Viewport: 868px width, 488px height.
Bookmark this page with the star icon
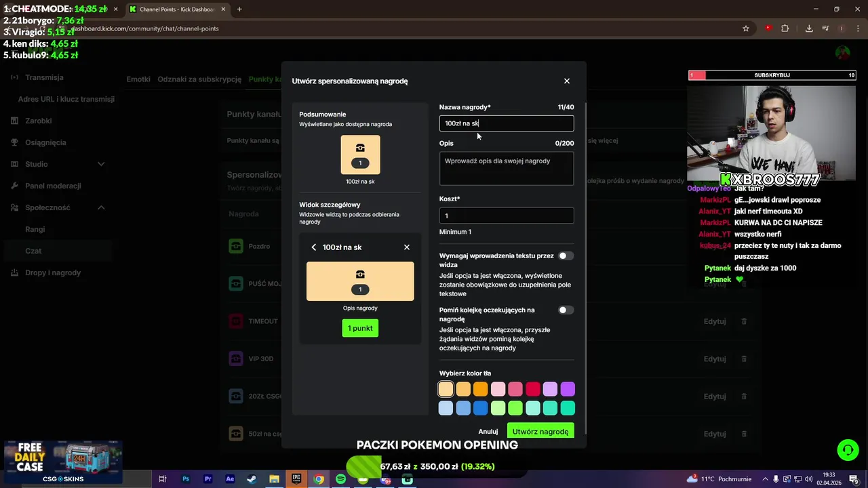[x=746, y=28]
